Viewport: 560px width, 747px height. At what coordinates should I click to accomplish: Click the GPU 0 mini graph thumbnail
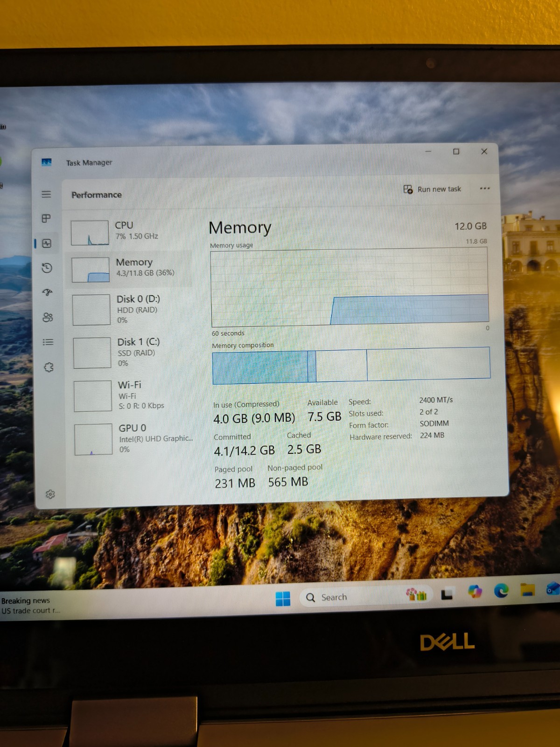(94, 439)
